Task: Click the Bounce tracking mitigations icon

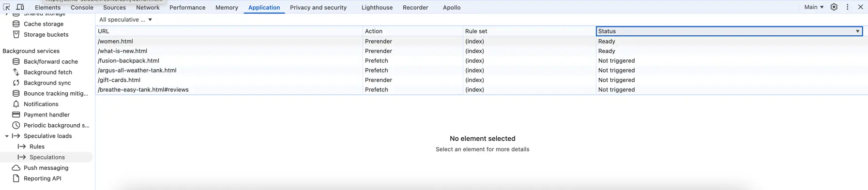Action: click(x=16, y=93)
